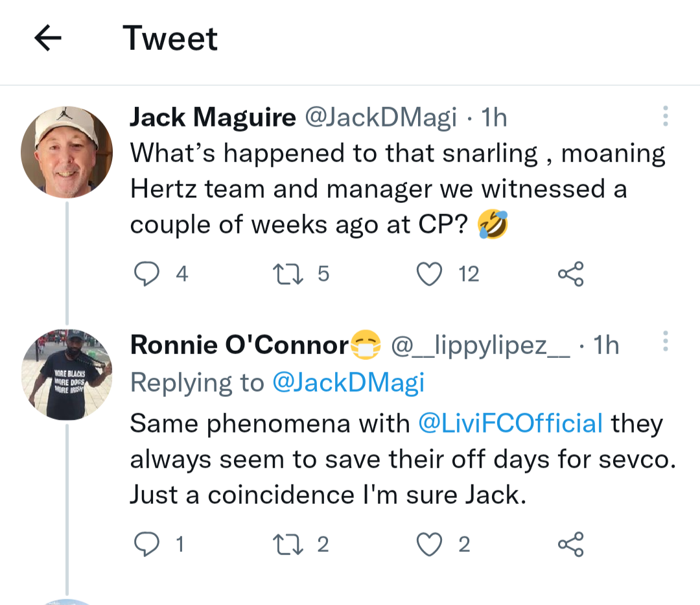The height and width of the screenshot is (605, 700).
Task: Open more options on Ronnie O'Connor's tweet
Action: (665, 341)
